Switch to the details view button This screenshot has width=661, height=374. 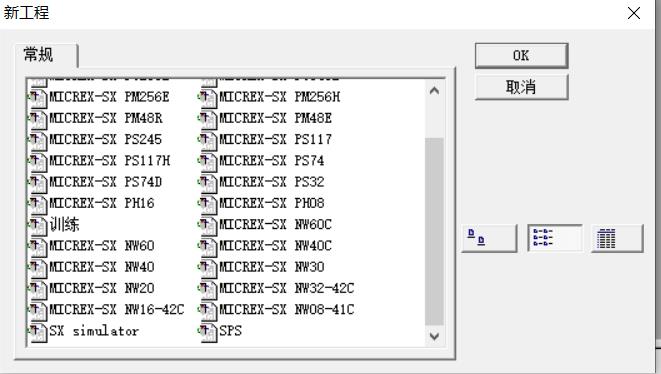coord(617,239)
